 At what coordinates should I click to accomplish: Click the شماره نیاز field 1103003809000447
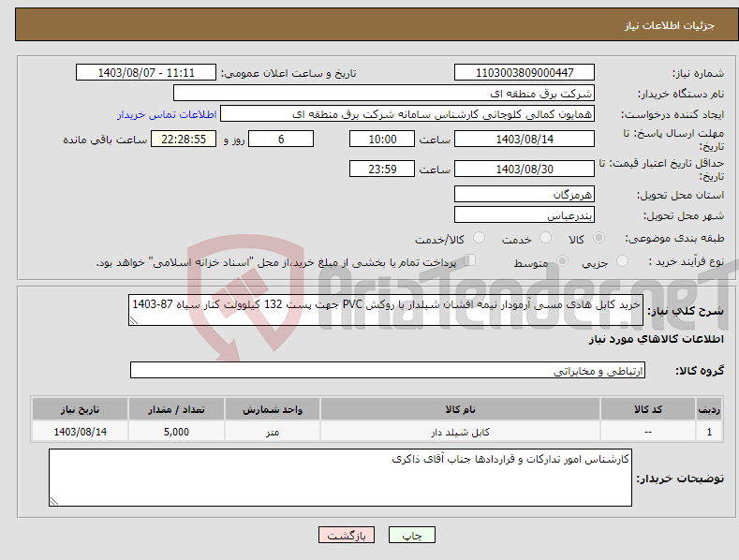[x=525, y=73]
